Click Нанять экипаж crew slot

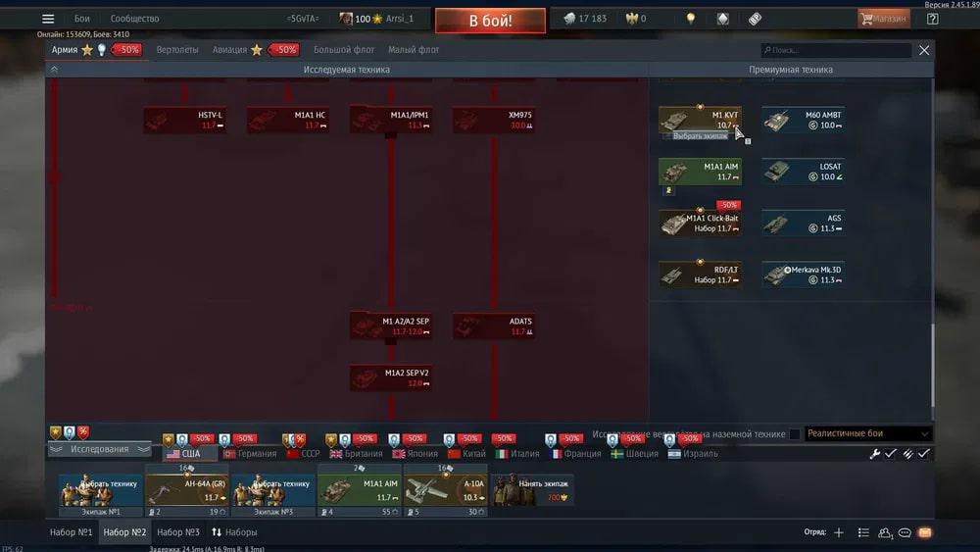[x=532, y=489]
